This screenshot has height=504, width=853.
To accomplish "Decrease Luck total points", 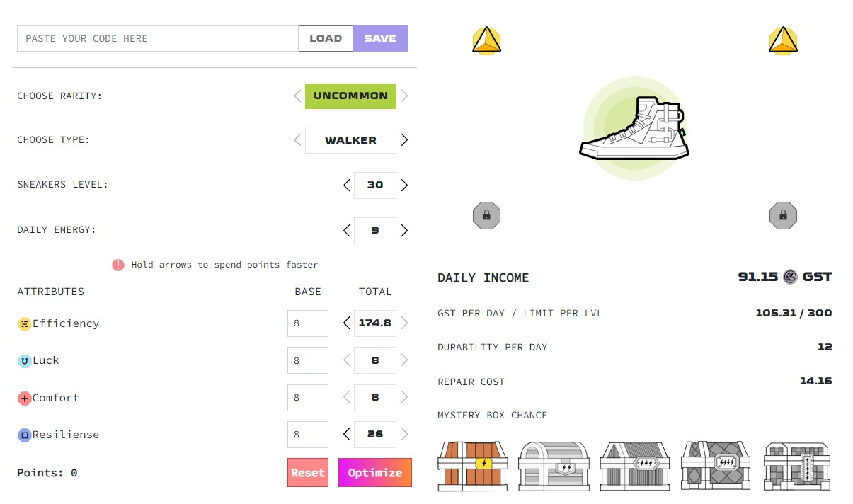I will [x=346, y=360].
